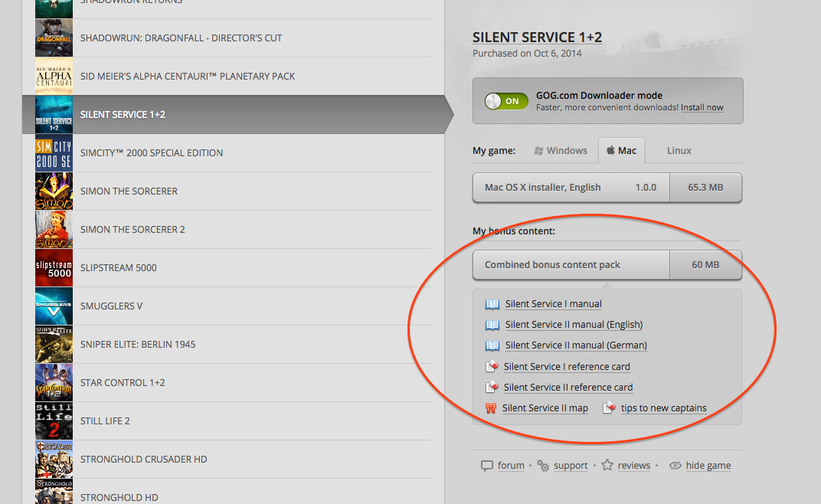
Task: Toggle the GOG.com Downloader mode switch
Action: (505, 101)
